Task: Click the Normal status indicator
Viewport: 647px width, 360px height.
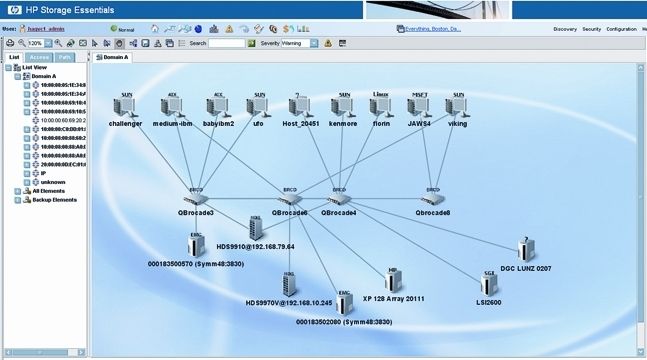Action: coord(123,29)
